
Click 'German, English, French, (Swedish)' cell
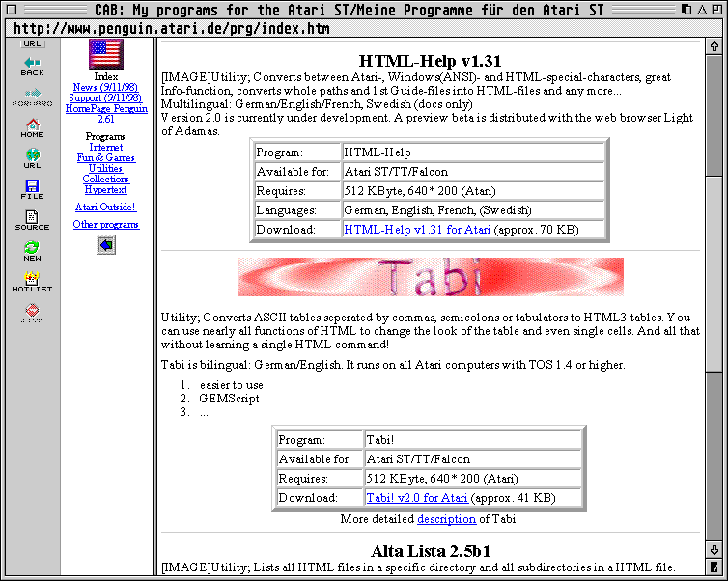pyautogui.click(x=473, y=210)
